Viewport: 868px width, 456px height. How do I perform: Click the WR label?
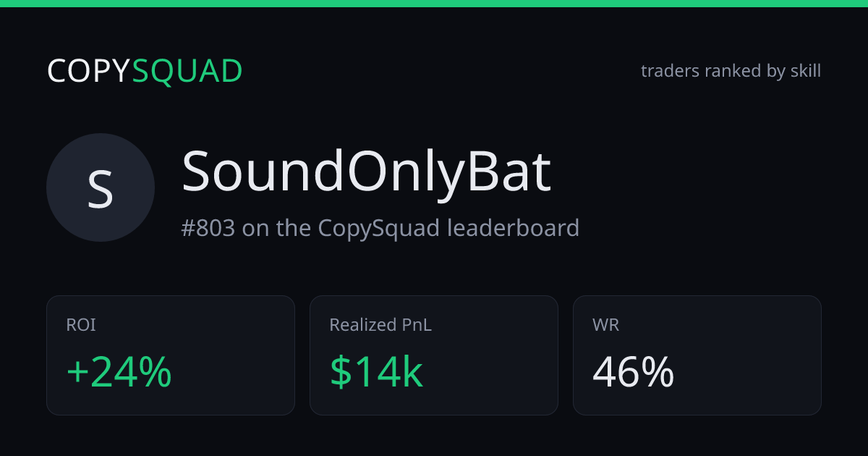point(606,326)
